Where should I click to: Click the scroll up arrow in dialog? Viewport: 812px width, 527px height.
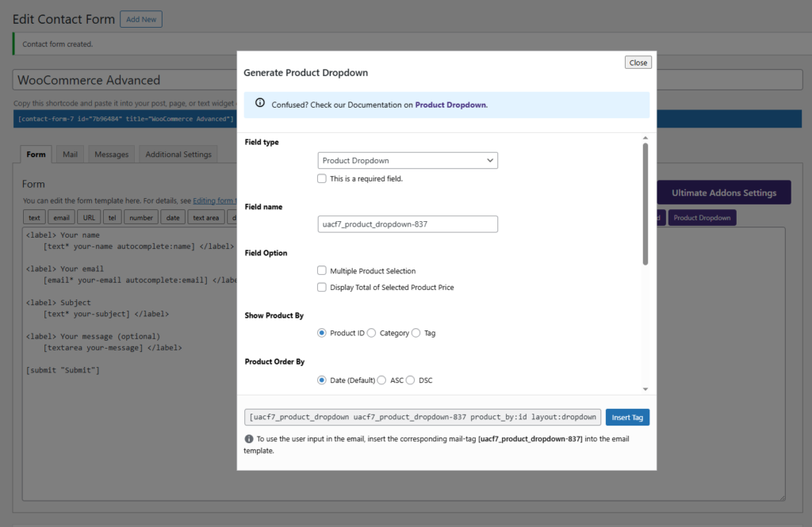pos(645,138)
